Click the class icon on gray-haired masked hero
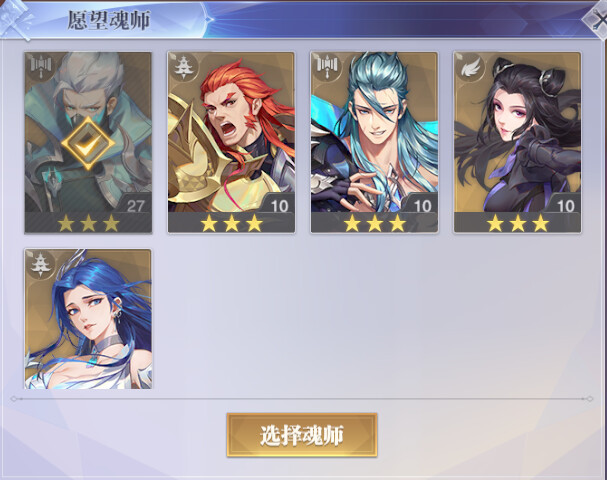Image resolution: width=607 pixels, height=480 pixels. 41,67
